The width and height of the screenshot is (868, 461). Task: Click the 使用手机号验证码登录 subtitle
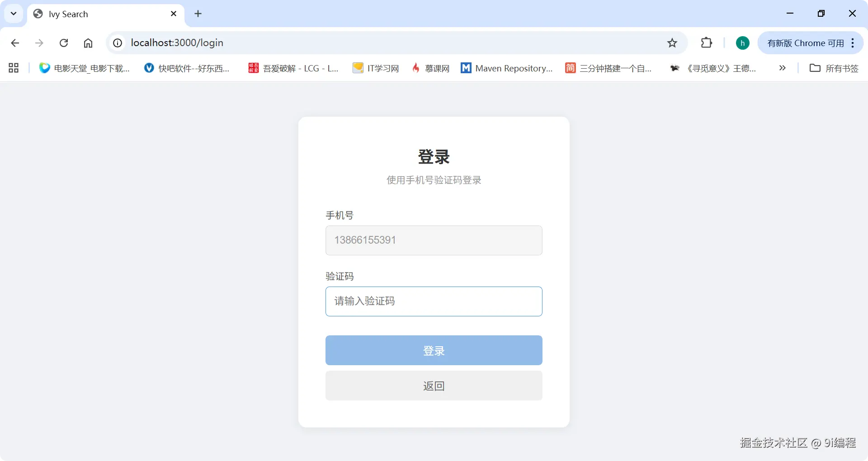(x=434, y=180)
